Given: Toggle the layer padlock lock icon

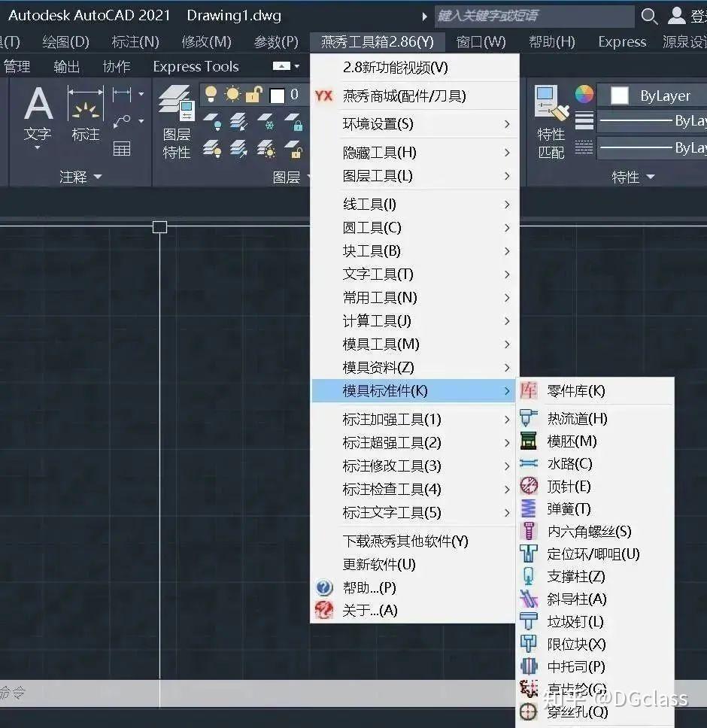Looking at the screenshot, I should (x=254, y=94).
